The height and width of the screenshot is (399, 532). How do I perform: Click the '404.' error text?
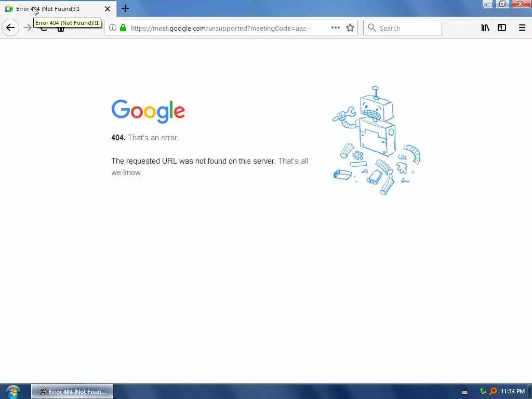tap(118, 138)
